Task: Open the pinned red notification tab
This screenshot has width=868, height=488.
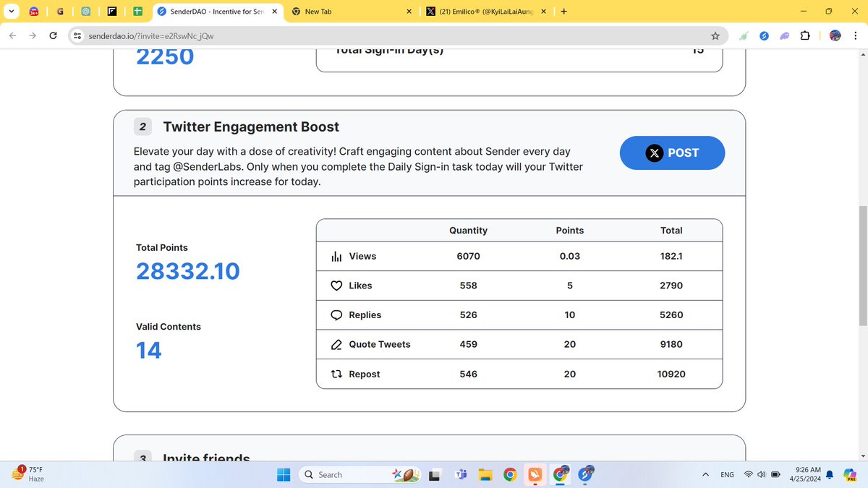Action: pos(34,12)
